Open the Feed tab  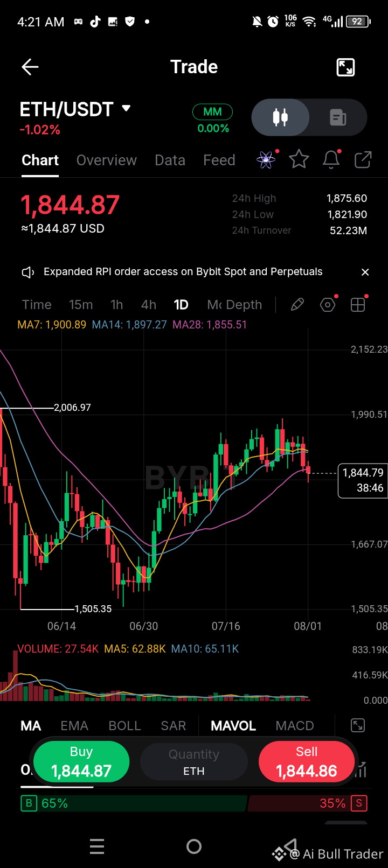point(219,160)
